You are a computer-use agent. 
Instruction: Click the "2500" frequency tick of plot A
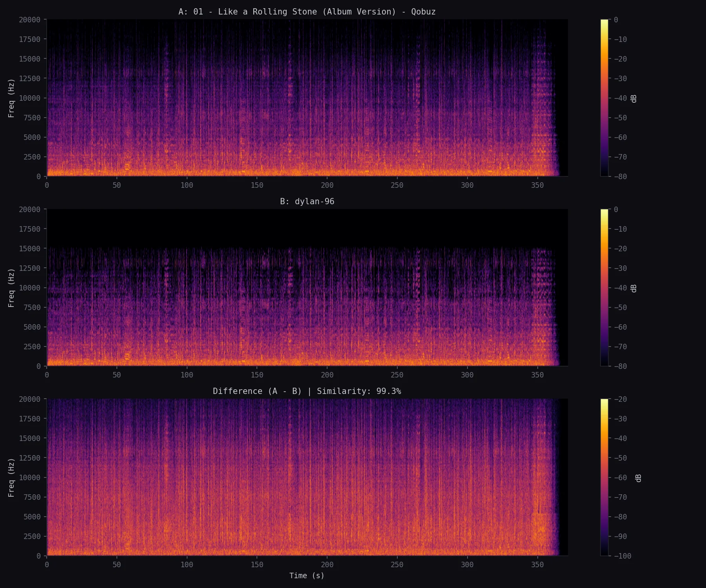[32, 157]
